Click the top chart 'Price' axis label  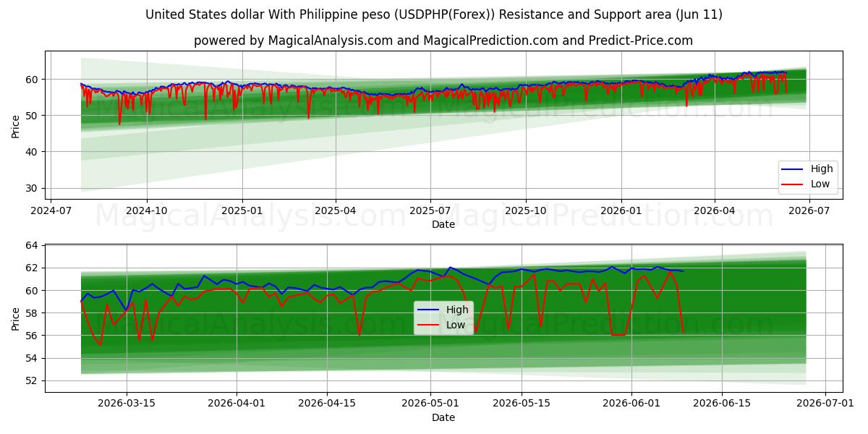pos(16,126)
